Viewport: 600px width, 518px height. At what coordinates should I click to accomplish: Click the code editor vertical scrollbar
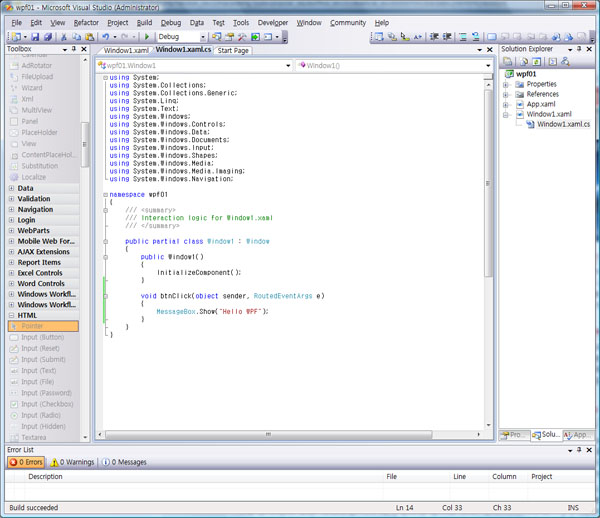488,184
